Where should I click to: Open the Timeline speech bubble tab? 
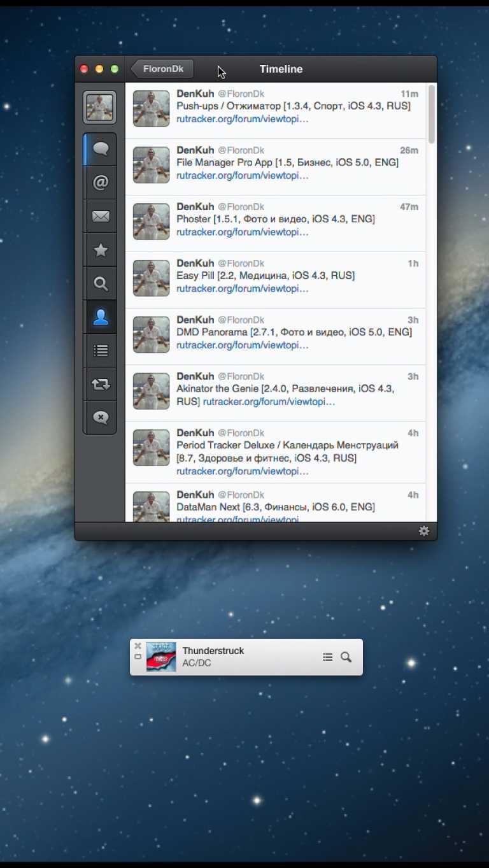coord(101,149)
